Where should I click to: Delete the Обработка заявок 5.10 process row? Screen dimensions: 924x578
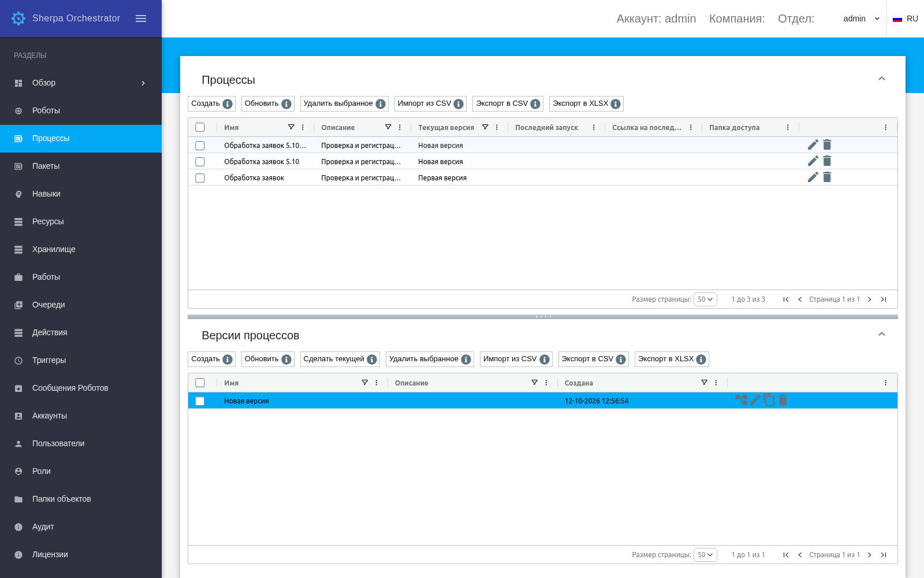[827, 161]
